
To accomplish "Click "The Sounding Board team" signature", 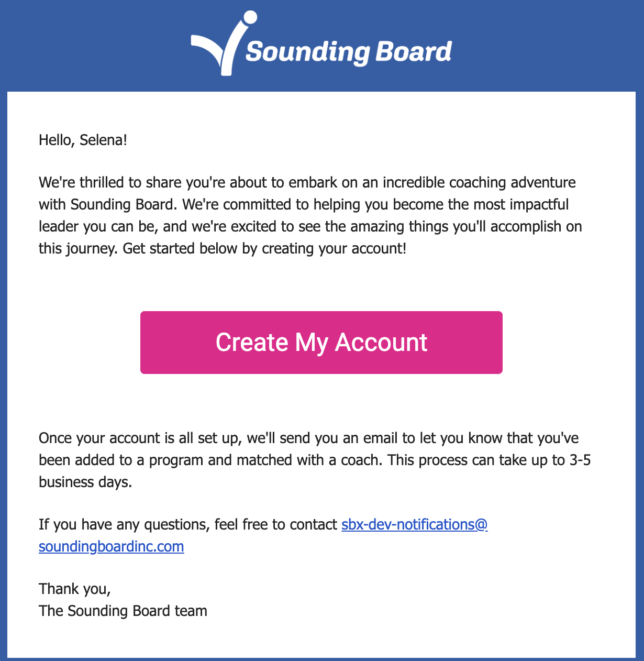I will 123,611.
